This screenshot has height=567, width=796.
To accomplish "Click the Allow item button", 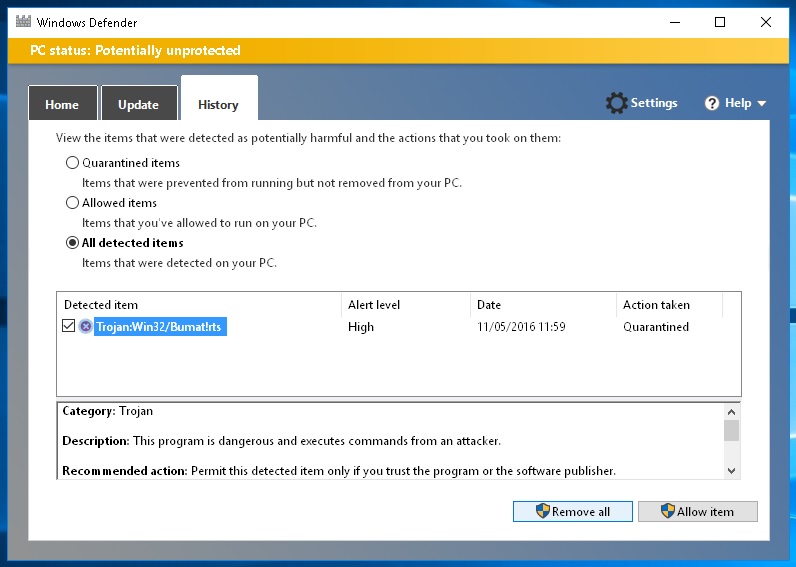I will (698, 511).
